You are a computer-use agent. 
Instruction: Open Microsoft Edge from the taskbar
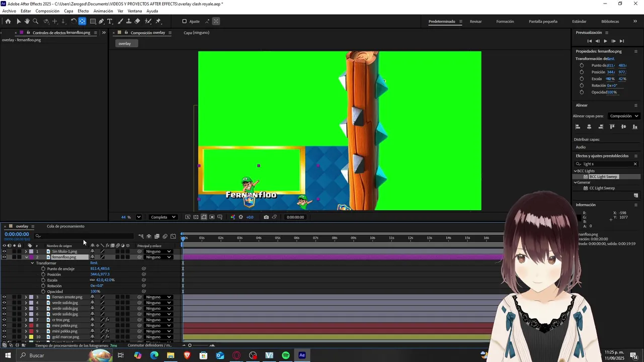point(154,355)
